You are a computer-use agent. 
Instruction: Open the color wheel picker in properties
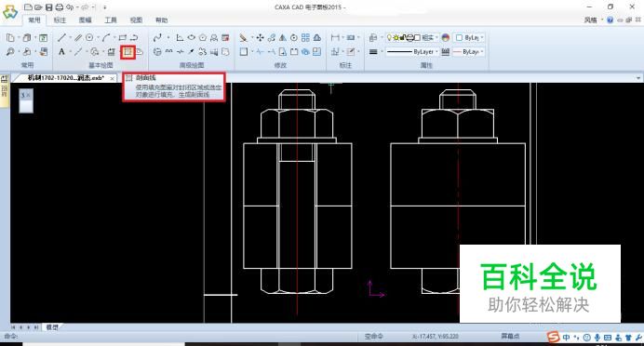(446, 37)
